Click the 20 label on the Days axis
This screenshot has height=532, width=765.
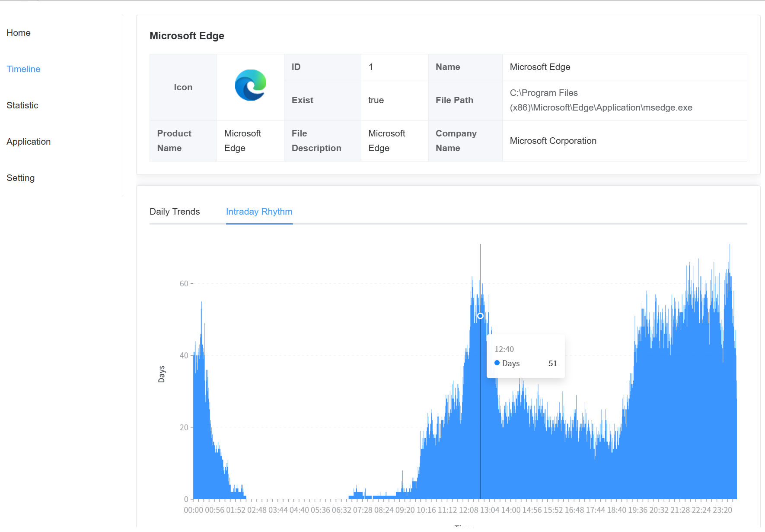(x=184, y=427)
